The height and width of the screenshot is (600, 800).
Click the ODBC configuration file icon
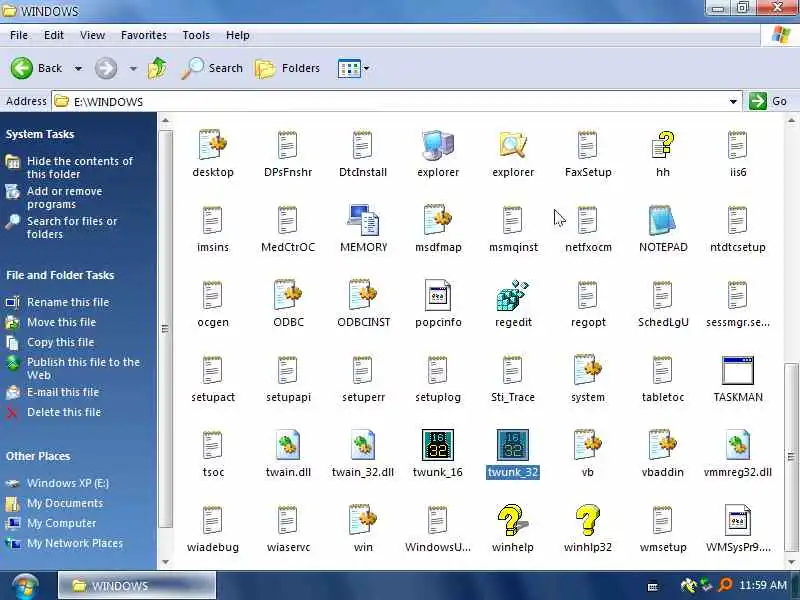[288, 295]
